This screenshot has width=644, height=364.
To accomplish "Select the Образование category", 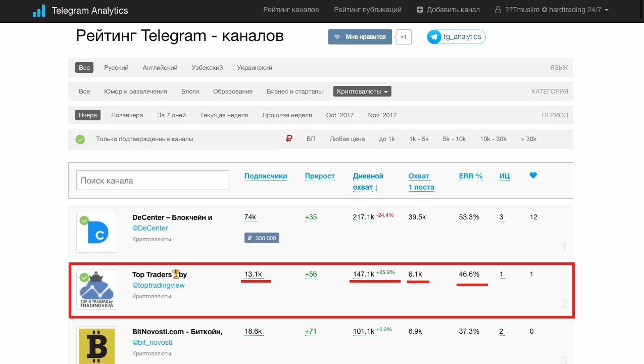I will [x=233, y=92].
